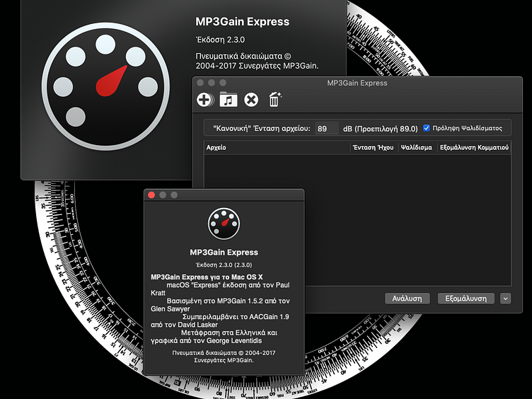The height and width of the screenshot is (399, 532).
Task: Open the dropdown arrow beside Εξομάλυνση
Action: tap(506, 299)
